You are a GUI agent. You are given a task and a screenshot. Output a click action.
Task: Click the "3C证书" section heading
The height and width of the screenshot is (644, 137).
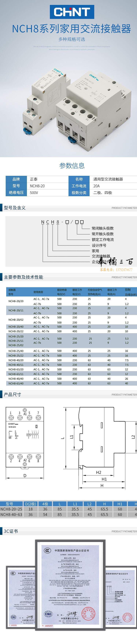tap(11, 531)
